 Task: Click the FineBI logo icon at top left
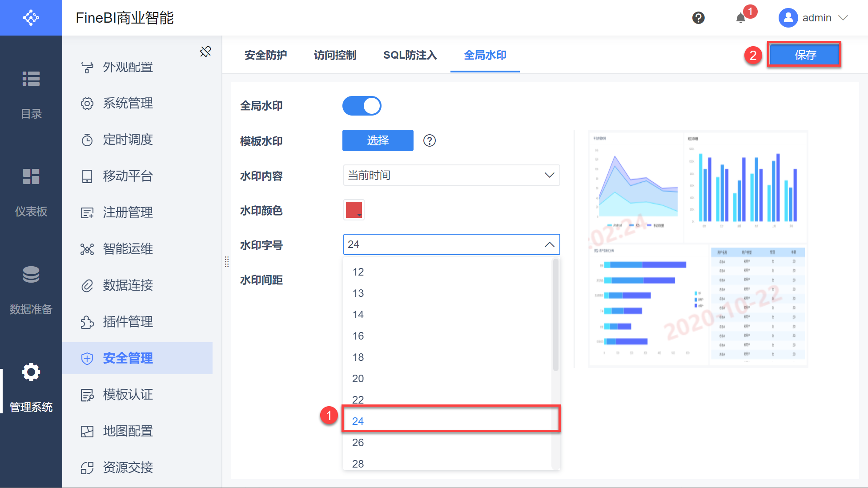coord(31,18)
